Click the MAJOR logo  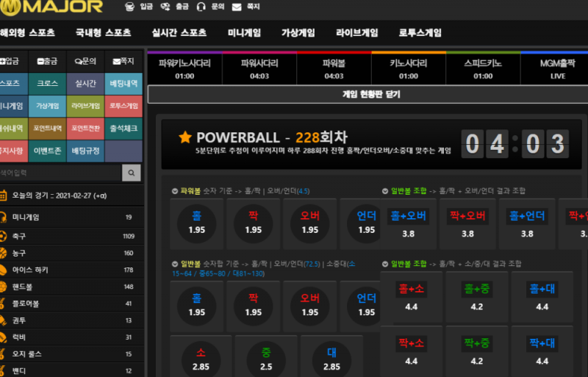(x=51, y=7)
